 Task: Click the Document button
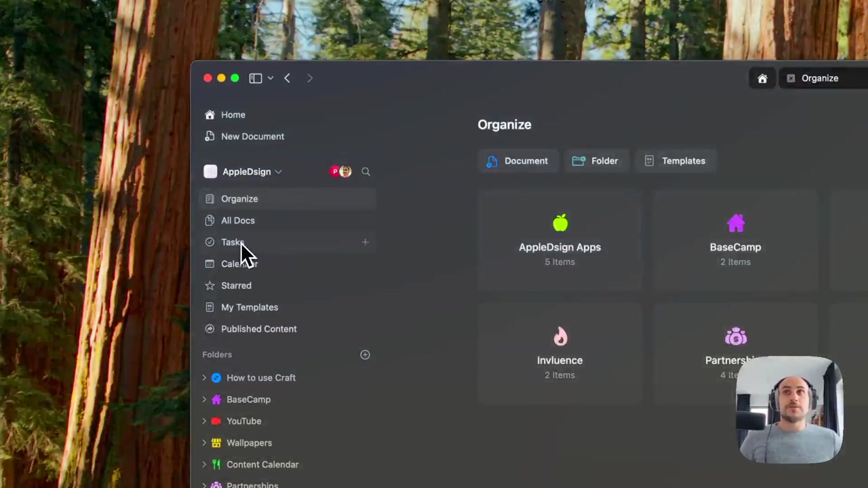coord(517,161)
